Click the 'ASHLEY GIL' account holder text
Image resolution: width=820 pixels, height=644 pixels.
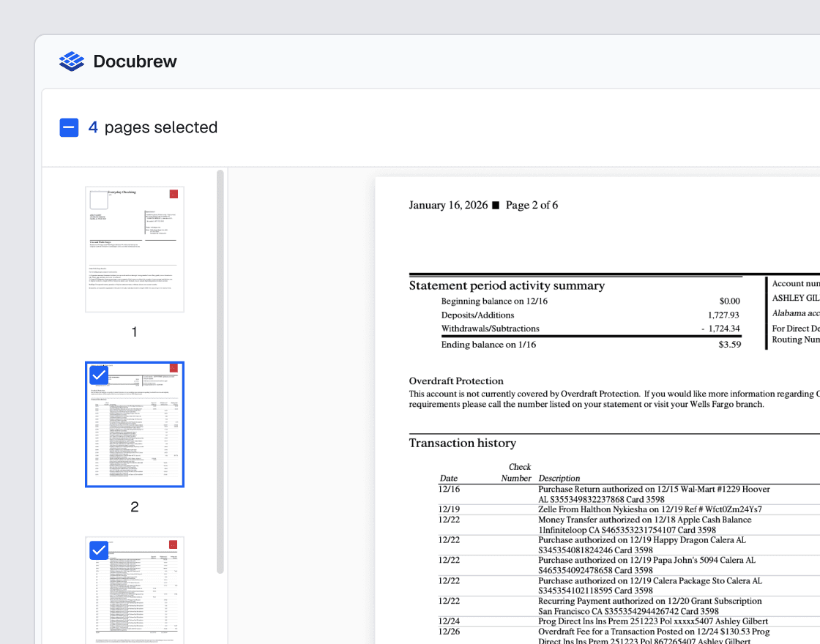click(795, 298)
